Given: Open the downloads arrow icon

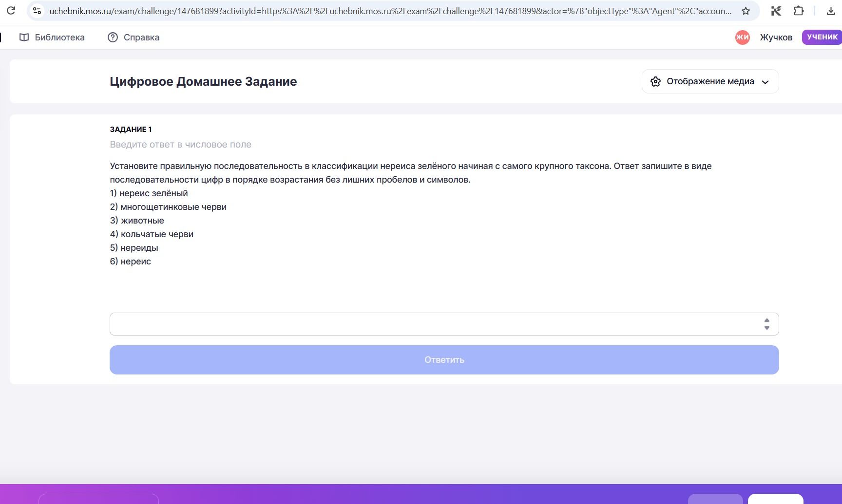Looking at the screenshot, I should tap(831, 11).
